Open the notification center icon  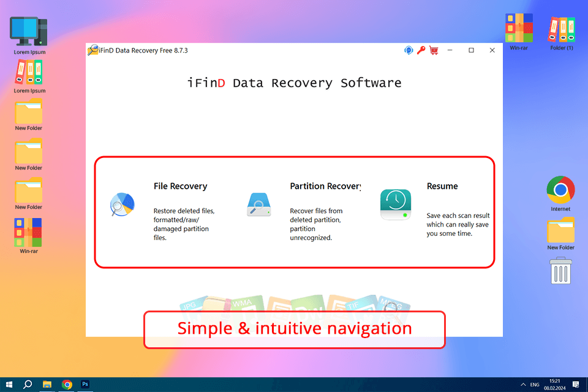[x=576, y=385]
